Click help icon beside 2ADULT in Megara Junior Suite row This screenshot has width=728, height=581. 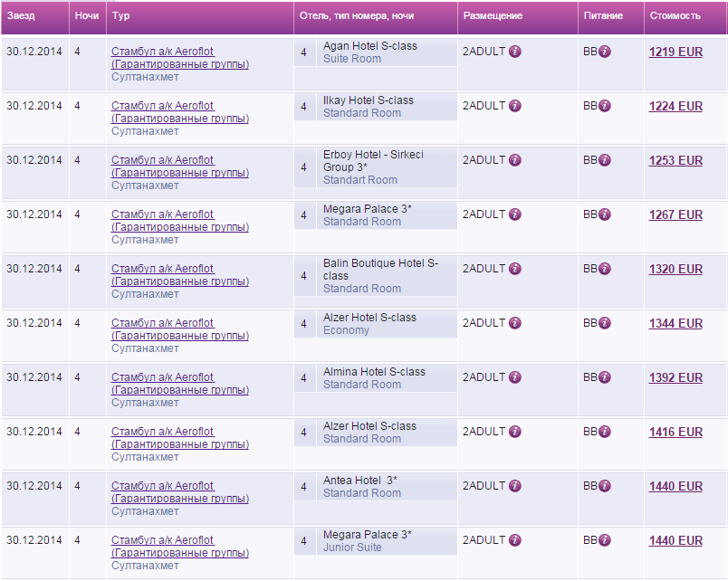514,540
